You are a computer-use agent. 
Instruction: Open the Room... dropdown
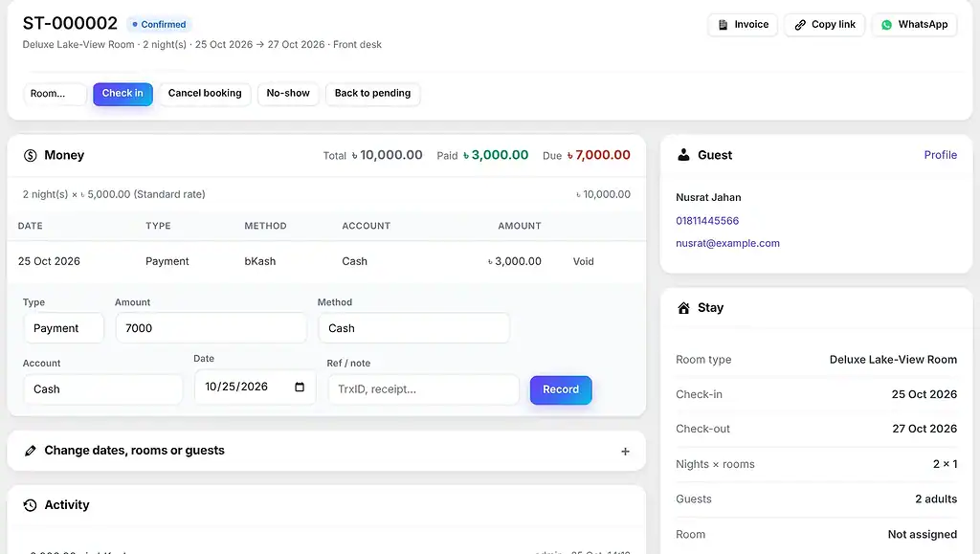coord(55,94)
